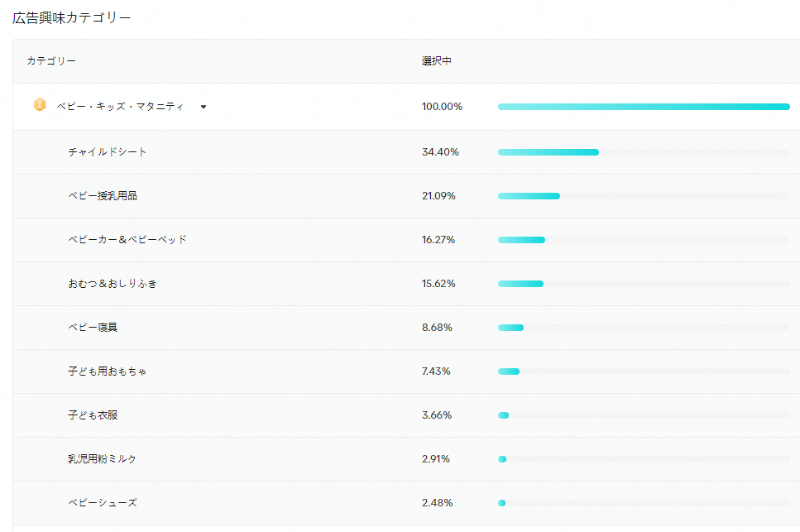Select the 子ども用おもちゃ subcategory
This screenshot has height=532, width=800.
point(108,371)
